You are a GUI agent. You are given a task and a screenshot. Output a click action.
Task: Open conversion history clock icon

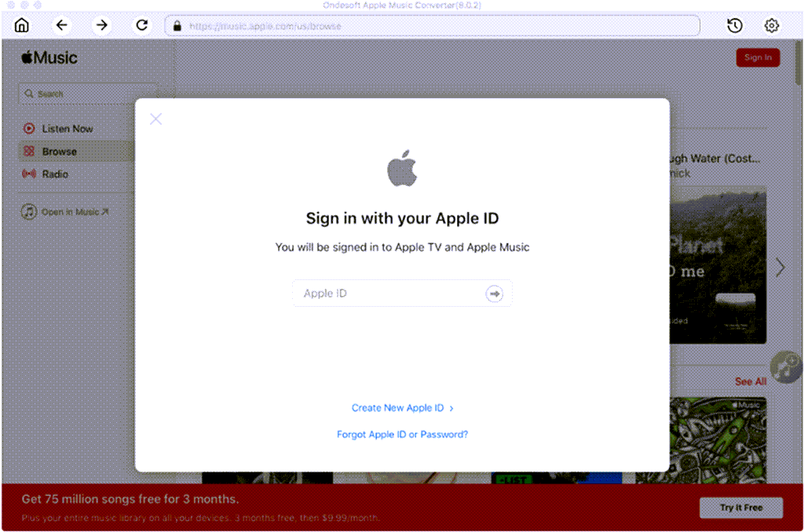[x=734, y=25]
